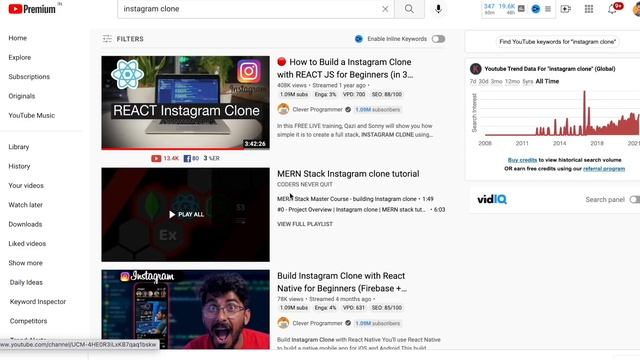Open Subscriptions in sidebar

coord(29,77)
